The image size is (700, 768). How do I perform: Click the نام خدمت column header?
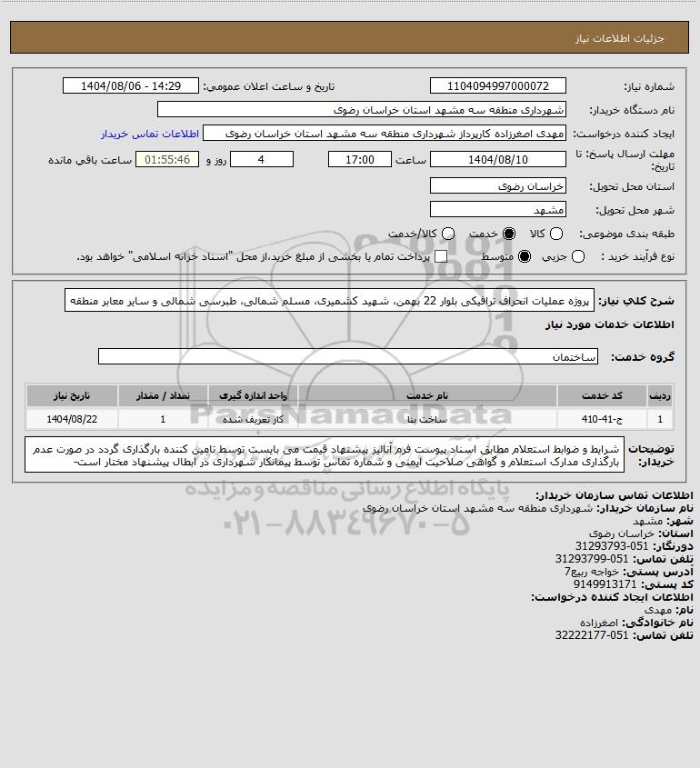pyautogui.click(x=427, y=395)
